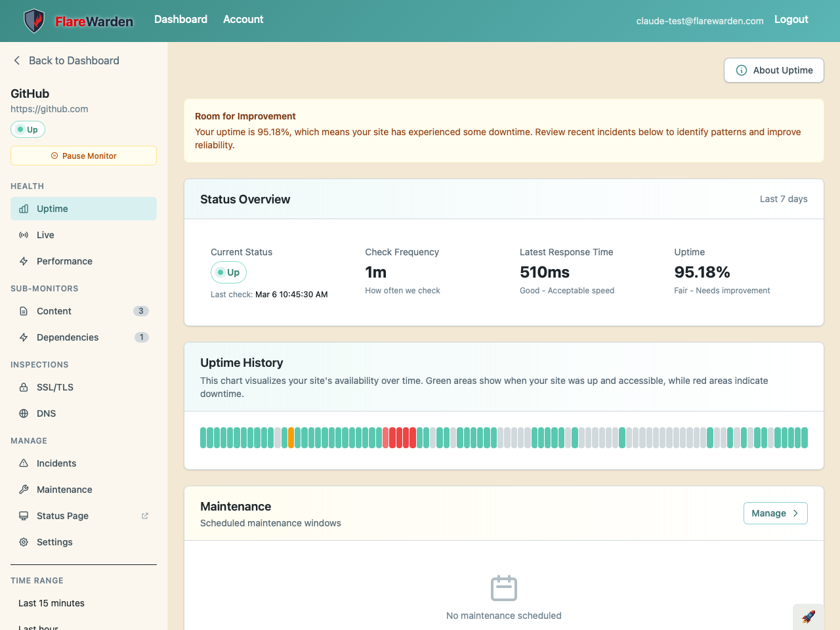Open Manage maintenance windows
Viewport: 840px width, 630px height.
775,513
